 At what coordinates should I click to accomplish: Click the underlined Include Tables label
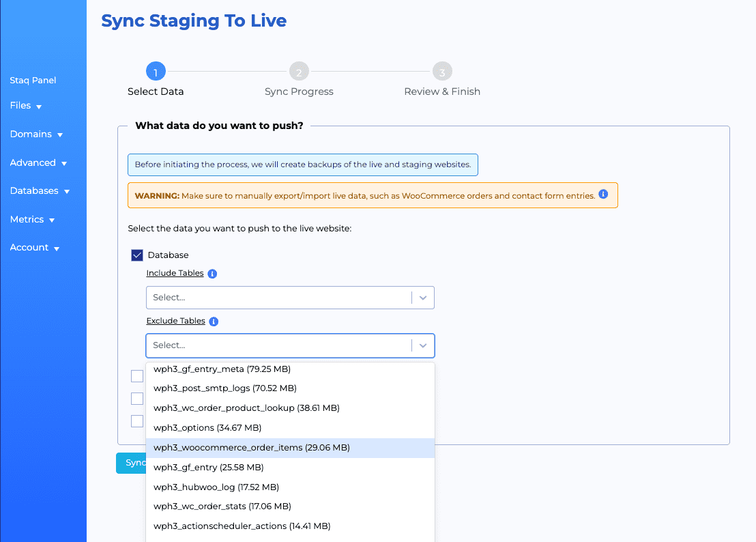coord(174,273)
